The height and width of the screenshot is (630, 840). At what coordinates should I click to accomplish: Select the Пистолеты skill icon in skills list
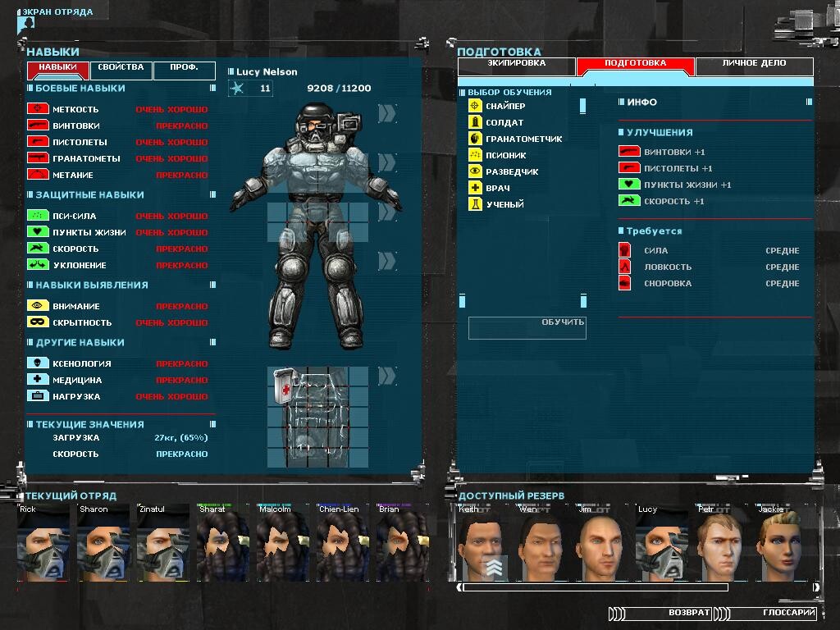[x=38, y=142]
